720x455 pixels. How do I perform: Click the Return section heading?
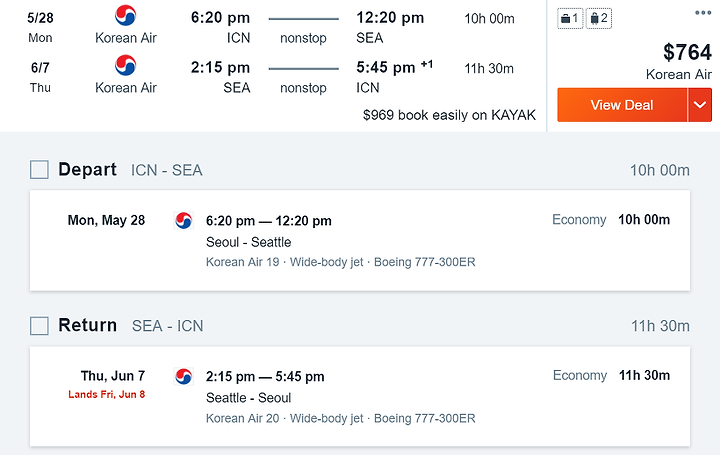point(87,325)
